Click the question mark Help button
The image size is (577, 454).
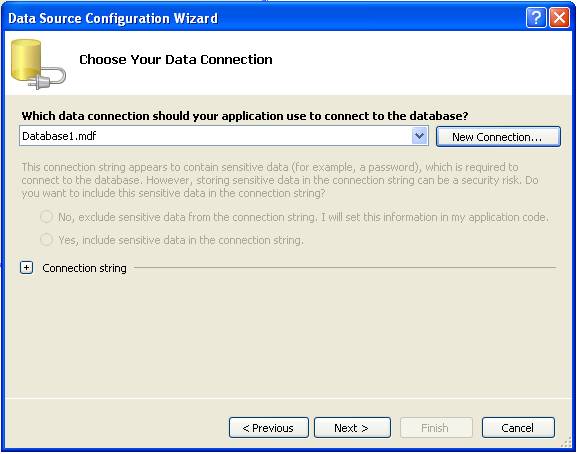point(536,18)
